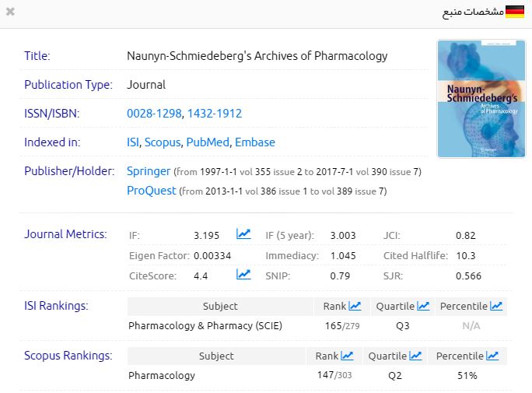Show ISI Percentile trend chart
The width and height of the screenshot is (532, 393).
click(x=495, y=306)
